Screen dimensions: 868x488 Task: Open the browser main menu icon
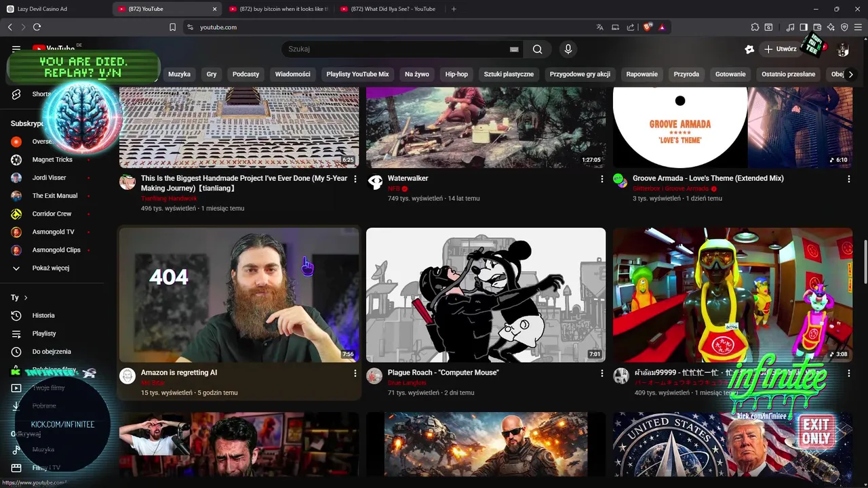pos(858,27)
